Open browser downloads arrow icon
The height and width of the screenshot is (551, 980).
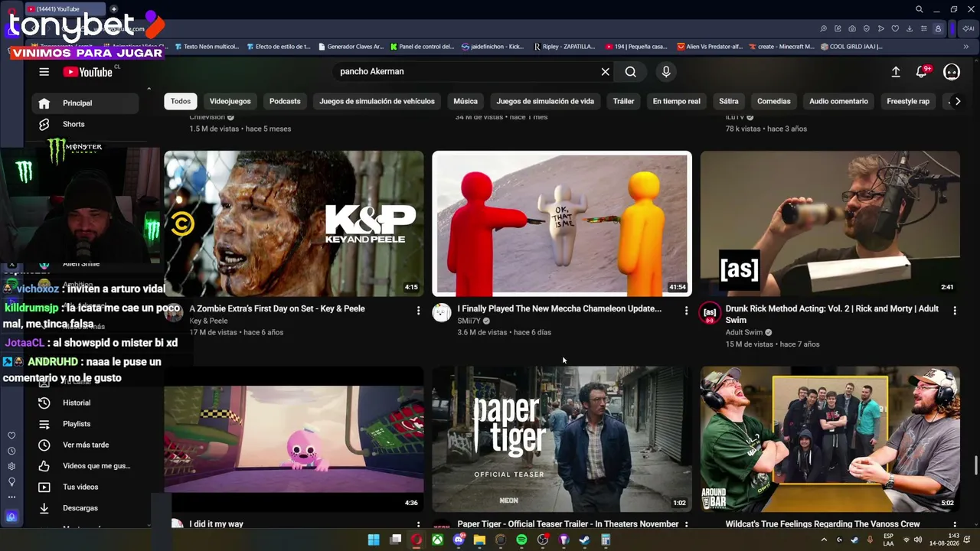910,29
